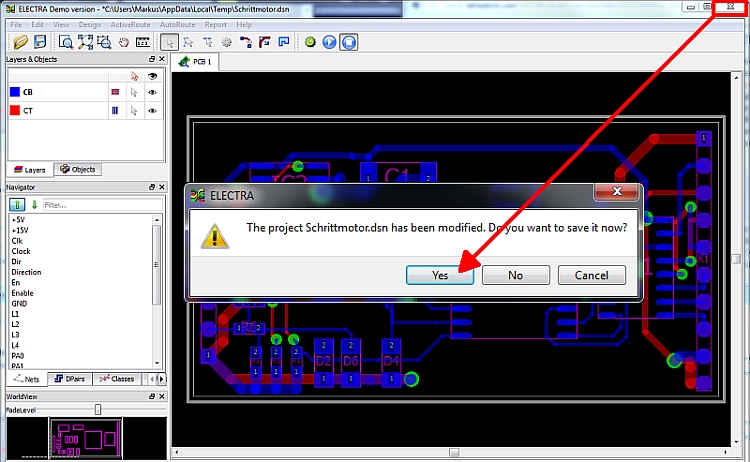Screen dimensions: 750x462
Task: Click the open folder toolbar icon
Action: point(20,42)
